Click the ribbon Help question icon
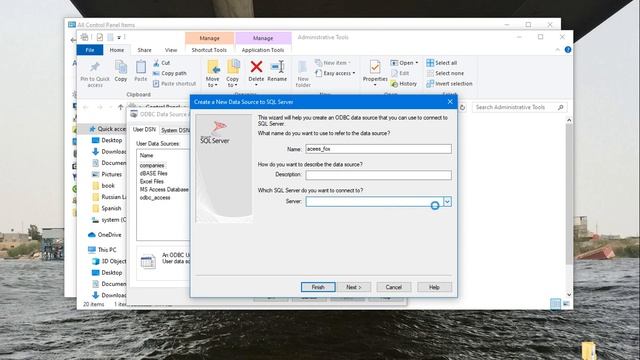 tap(568, 50)
